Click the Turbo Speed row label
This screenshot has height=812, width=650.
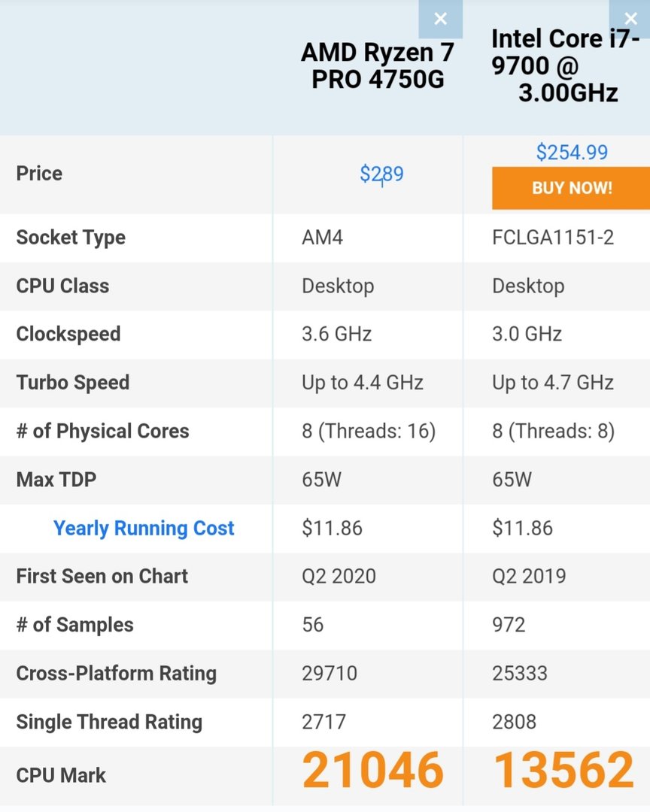pyautogui.click(x=72, y=382)
